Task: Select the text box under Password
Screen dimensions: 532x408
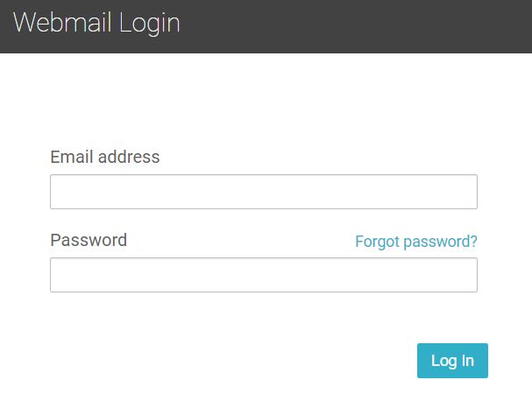Action: [263, 275]
